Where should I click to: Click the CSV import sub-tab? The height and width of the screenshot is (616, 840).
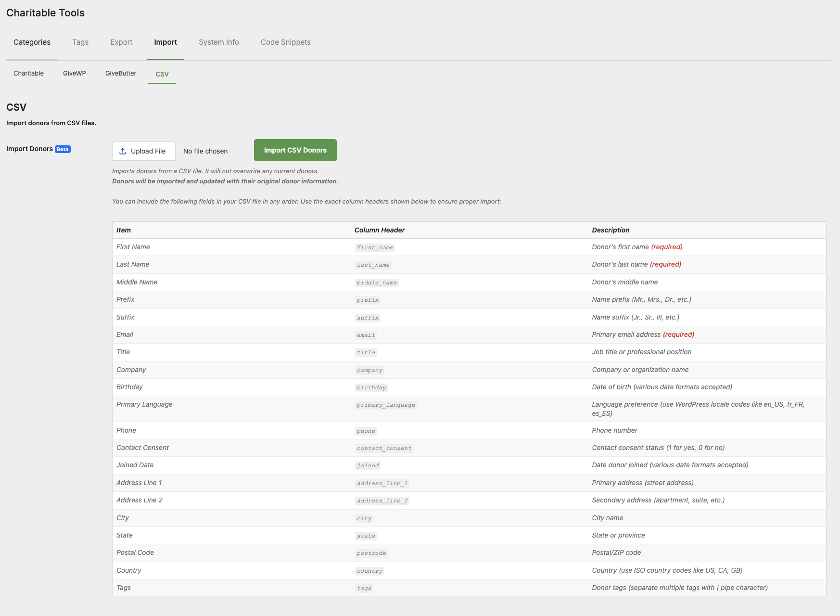point(162,74)
